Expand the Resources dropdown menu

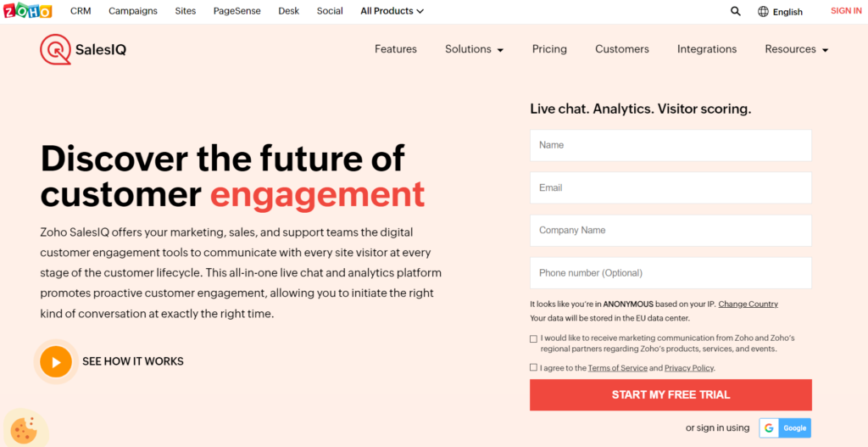point(796,49)
